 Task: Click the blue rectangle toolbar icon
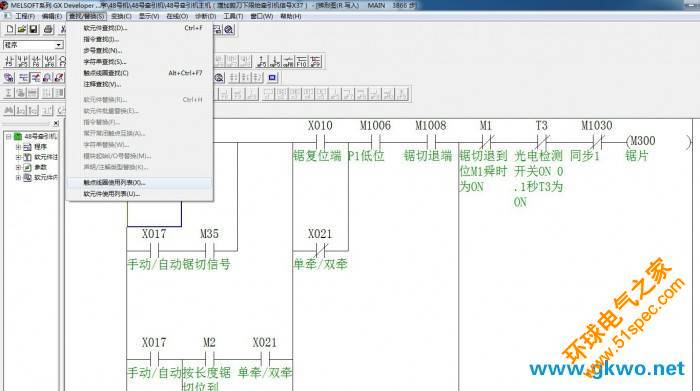click(272, 78)
